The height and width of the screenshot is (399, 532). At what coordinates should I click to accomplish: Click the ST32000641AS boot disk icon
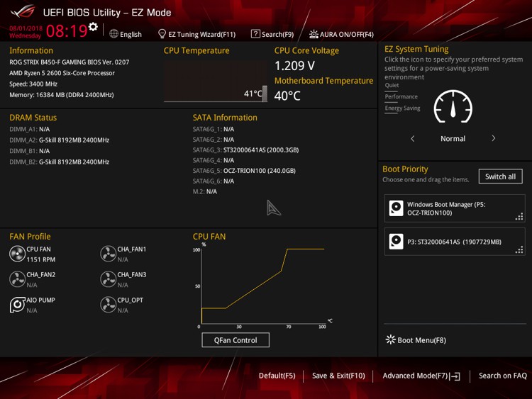[x=396, y=242]
